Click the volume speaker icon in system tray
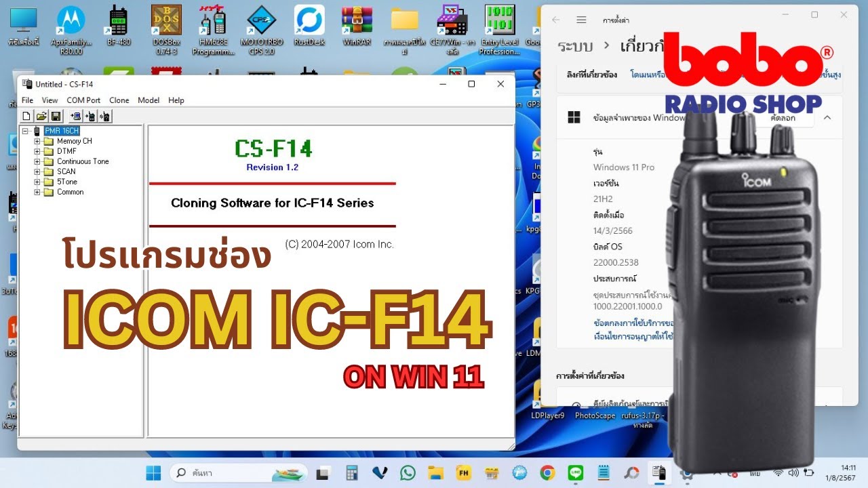 (x=793, y=472)
